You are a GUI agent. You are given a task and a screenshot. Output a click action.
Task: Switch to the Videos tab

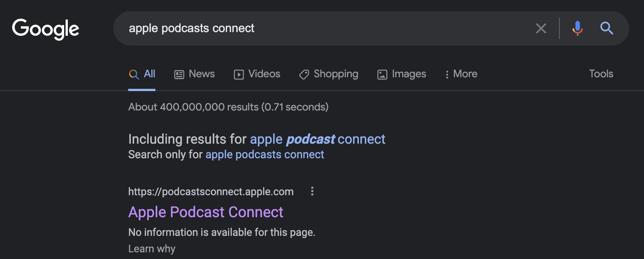[x=264, y=74]
